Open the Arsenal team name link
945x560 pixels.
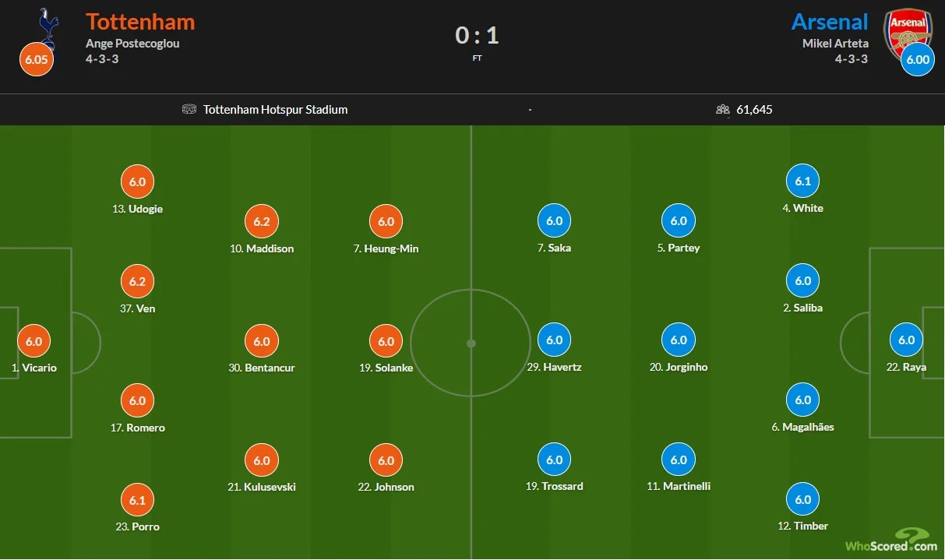click(x=830, y=22)
